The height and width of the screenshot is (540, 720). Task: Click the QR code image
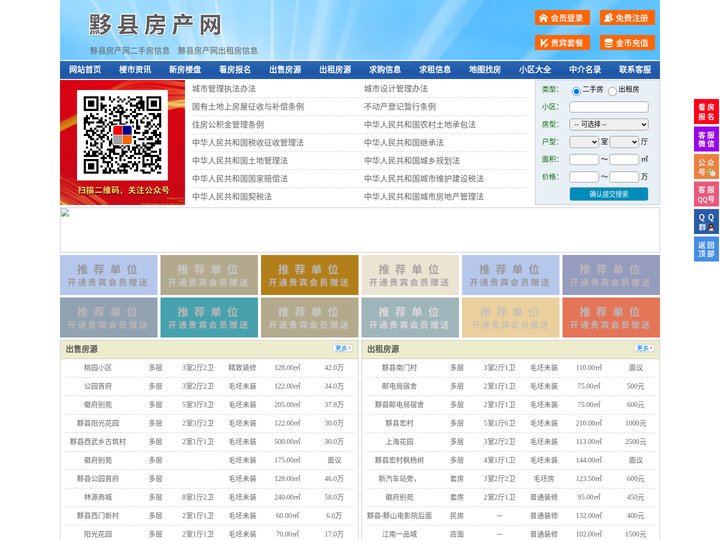point(122,135)
